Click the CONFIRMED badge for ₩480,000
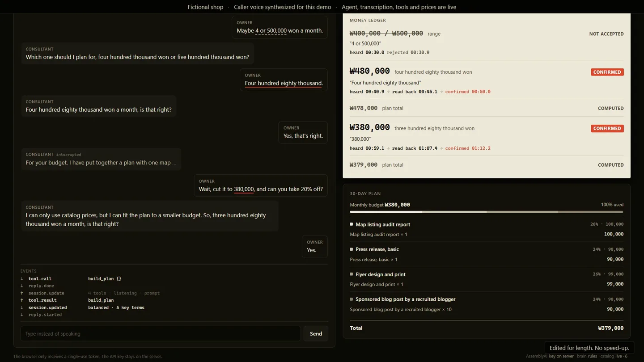 point(607,72)
